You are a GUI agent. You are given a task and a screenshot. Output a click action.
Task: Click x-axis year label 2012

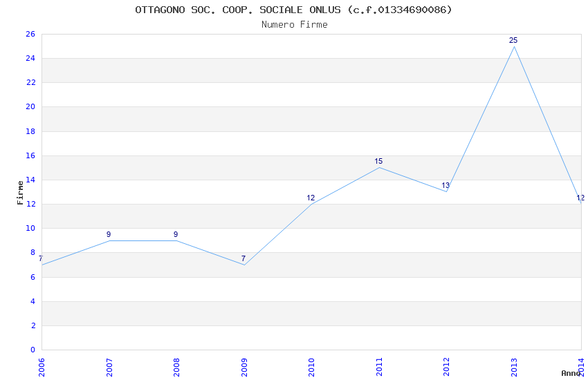pos(446,368)
